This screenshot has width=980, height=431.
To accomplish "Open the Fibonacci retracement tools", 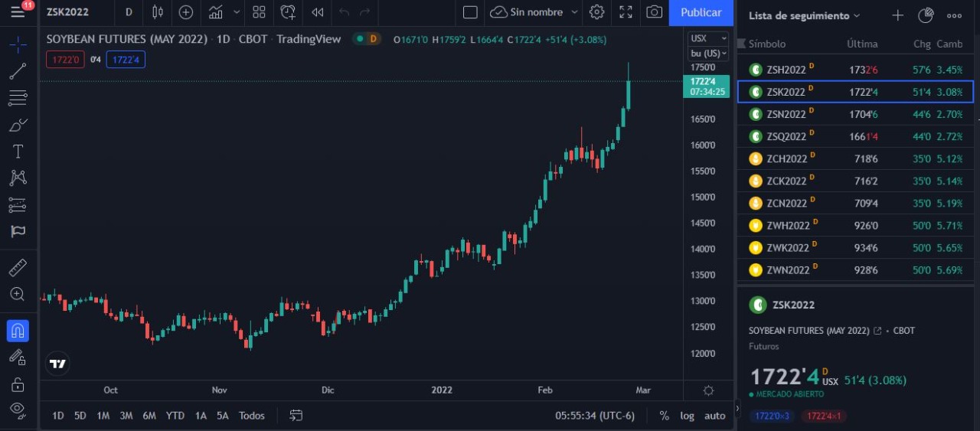I will pyautogui.click(x=18, y=98).
